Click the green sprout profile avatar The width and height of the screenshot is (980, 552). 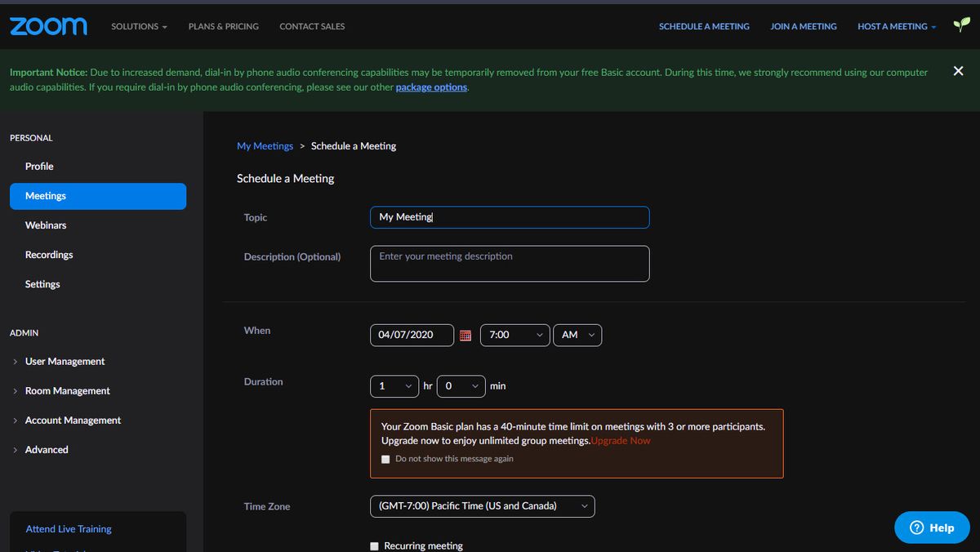(962, 25)
